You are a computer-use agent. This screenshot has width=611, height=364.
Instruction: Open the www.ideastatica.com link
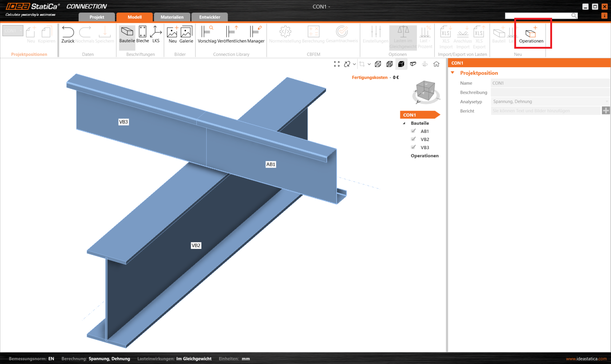coord(586,359)
